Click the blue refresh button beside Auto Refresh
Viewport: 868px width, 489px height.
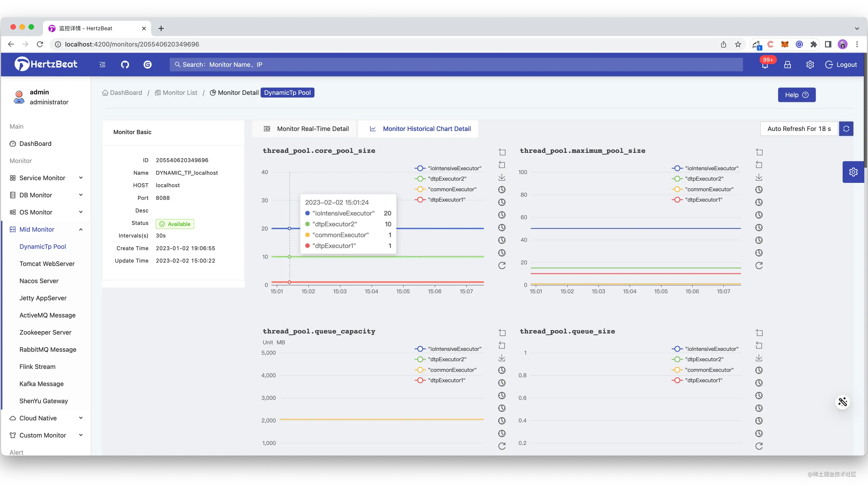click(846, 129)
